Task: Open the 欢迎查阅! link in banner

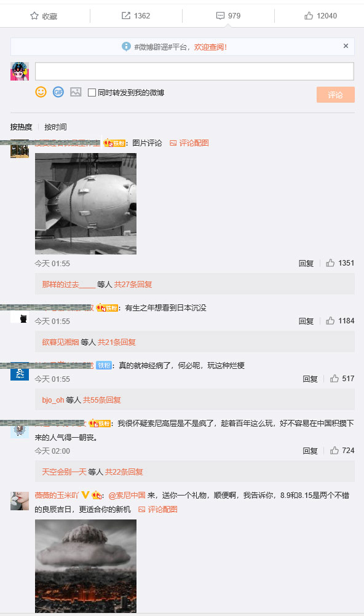Action: click(x=210, y=47)
